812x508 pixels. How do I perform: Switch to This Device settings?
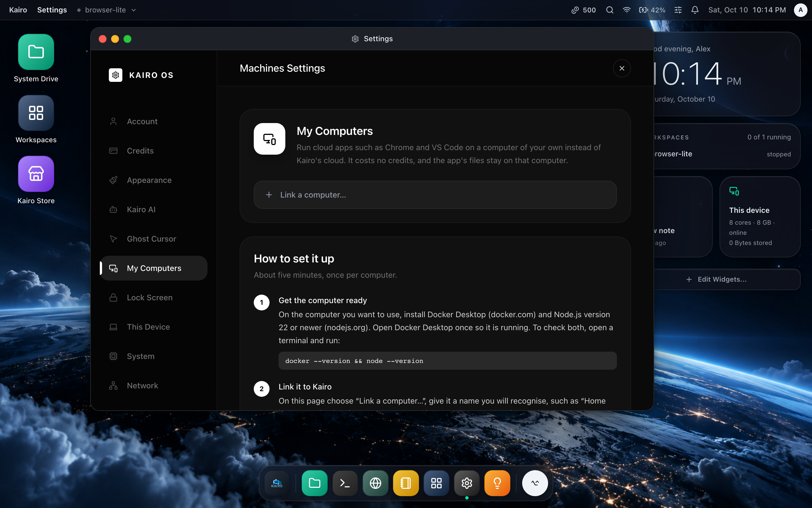tap(154, 327)
